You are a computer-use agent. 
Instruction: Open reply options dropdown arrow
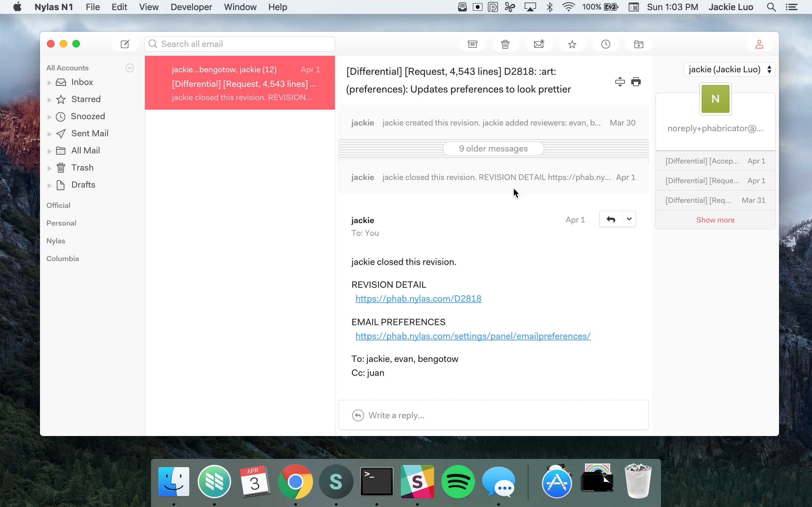[x=629, y=219]
